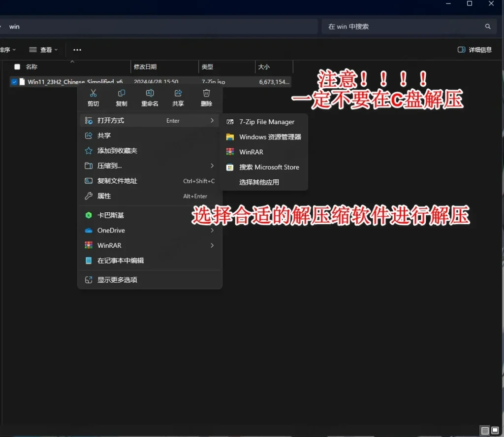Click the Cut (剪切) scissors icon
The height and width of the screenshot is (437, 504).
click(x=93, y=93)
